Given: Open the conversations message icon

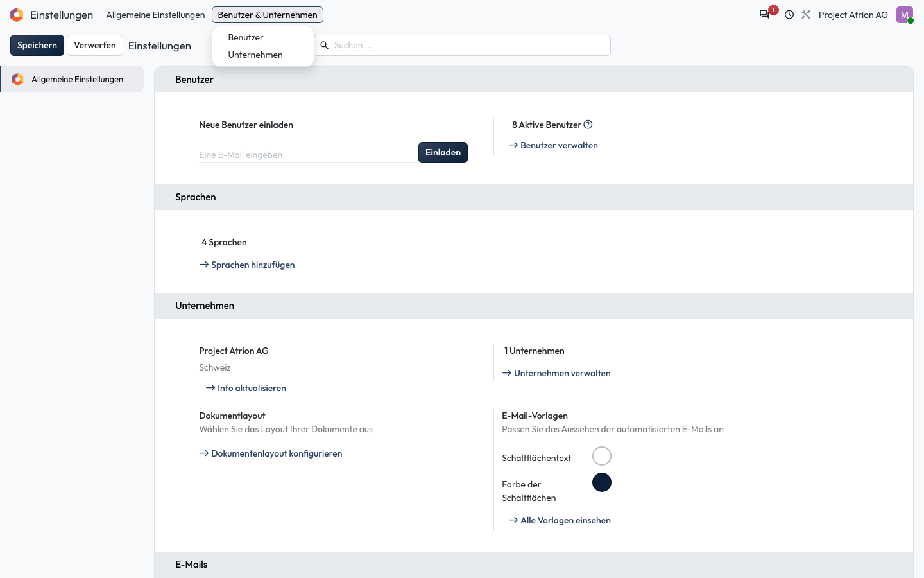Looking at the screenshot, I should [764, 15].
